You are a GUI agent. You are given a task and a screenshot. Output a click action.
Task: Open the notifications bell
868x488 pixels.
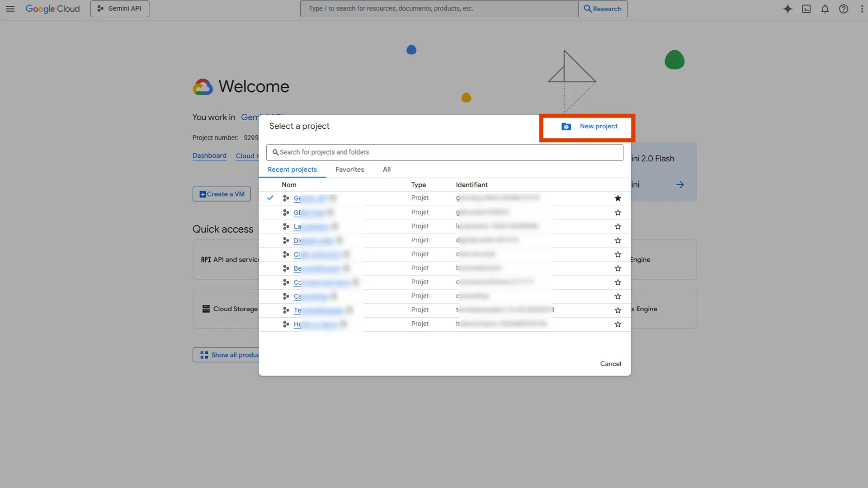(x=825, y=9)
